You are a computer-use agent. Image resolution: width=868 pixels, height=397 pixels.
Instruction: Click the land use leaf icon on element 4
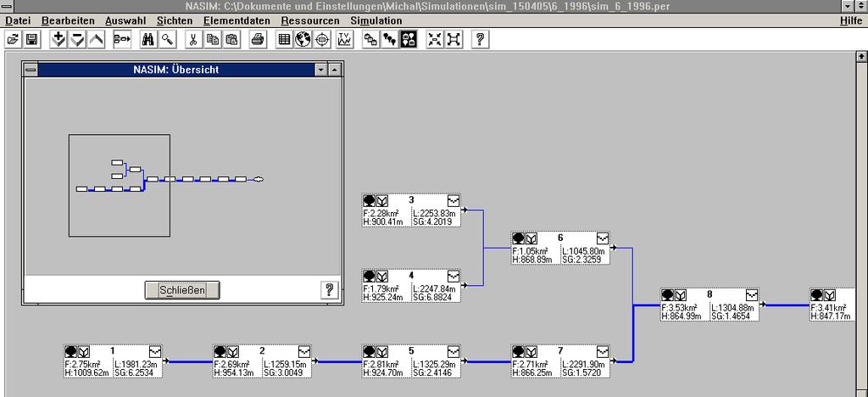coord(382,275)
